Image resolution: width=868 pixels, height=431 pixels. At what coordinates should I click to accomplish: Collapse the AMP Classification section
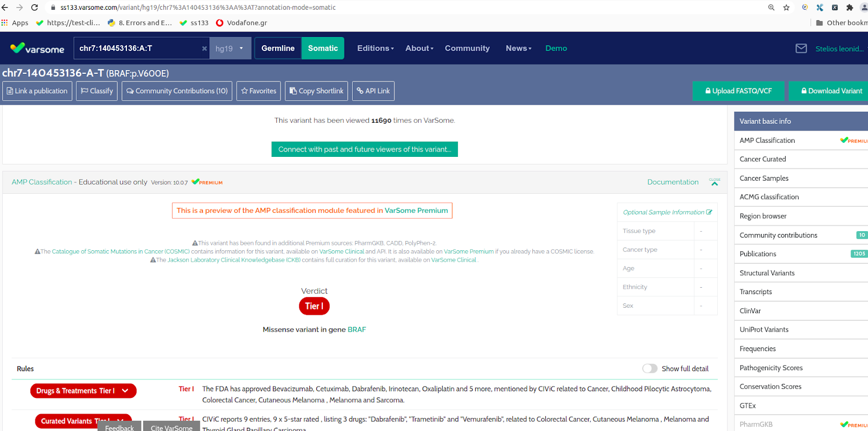(714, 182)
